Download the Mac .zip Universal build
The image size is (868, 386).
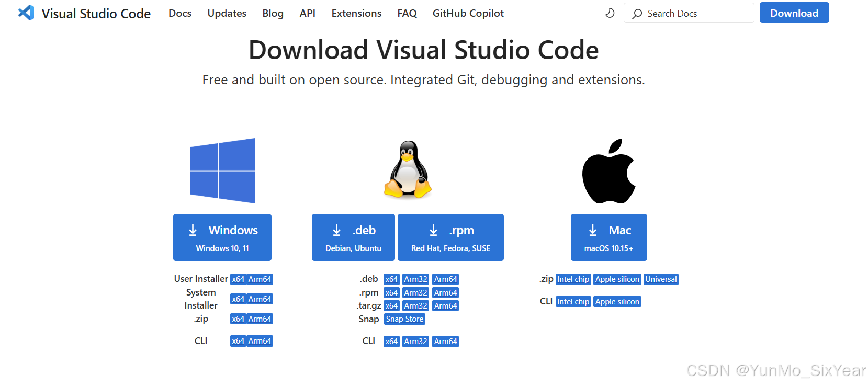[661, 279]
